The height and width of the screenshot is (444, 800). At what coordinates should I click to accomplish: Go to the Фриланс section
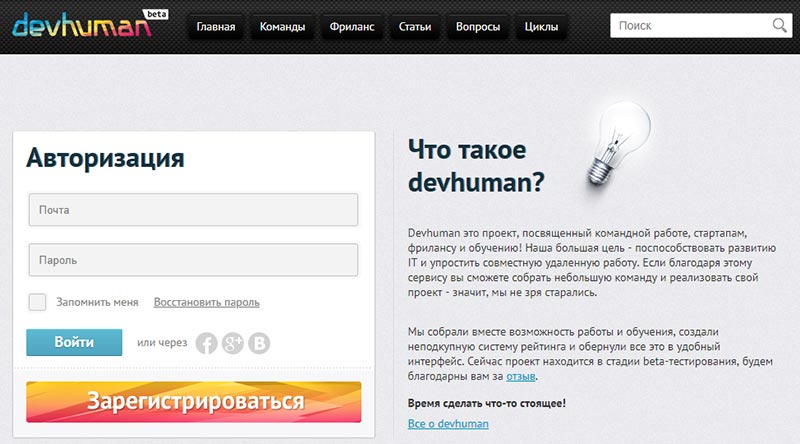coord(352,27)
